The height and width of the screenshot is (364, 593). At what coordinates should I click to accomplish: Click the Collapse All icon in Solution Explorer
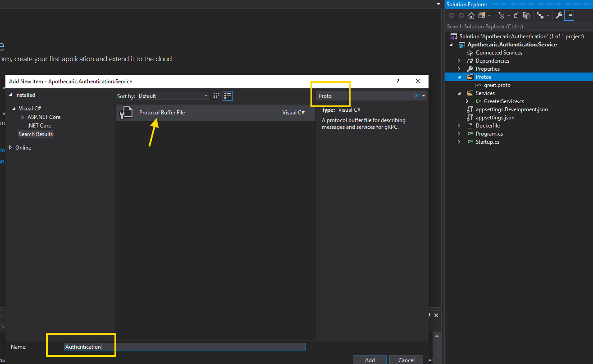pos(516,15)
